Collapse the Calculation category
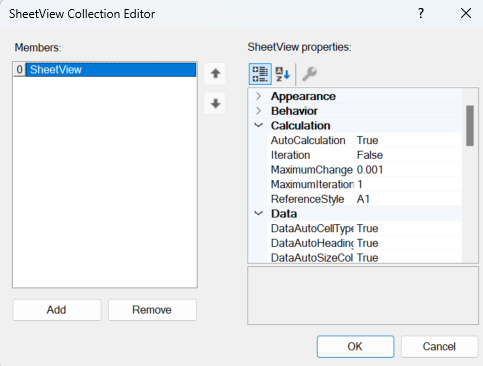Image resolution: width=483 pixels, height=366 pixels. [x=258, y=125]
